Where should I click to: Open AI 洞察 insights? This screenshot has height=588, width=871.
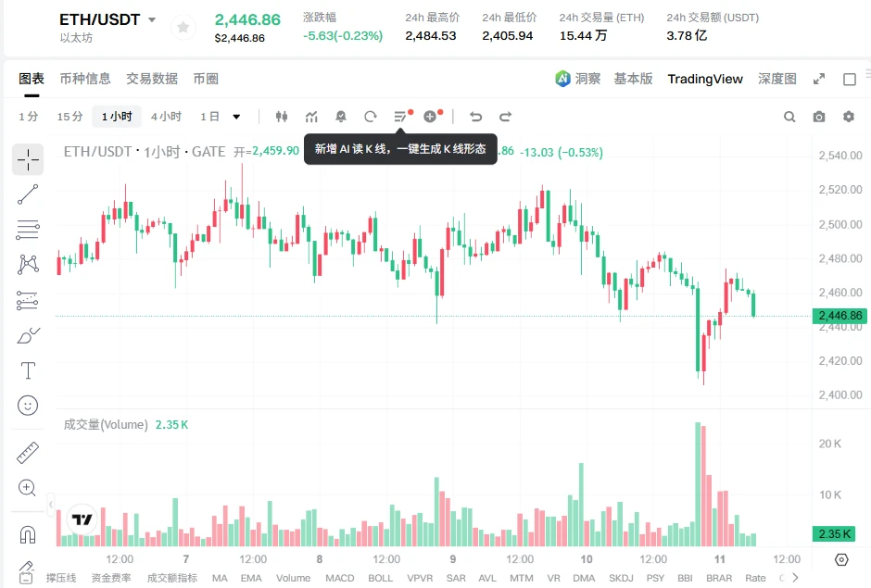pos(577,79)
